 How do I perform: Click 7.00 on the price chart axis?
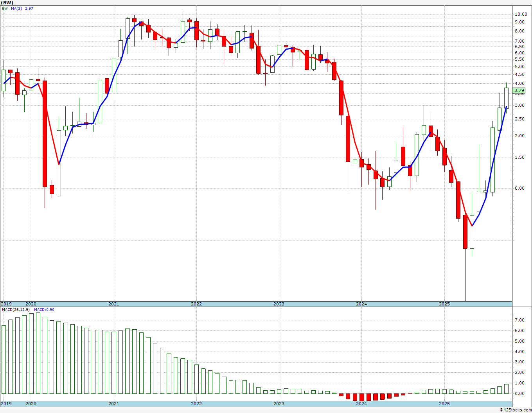tap(519, 41)
